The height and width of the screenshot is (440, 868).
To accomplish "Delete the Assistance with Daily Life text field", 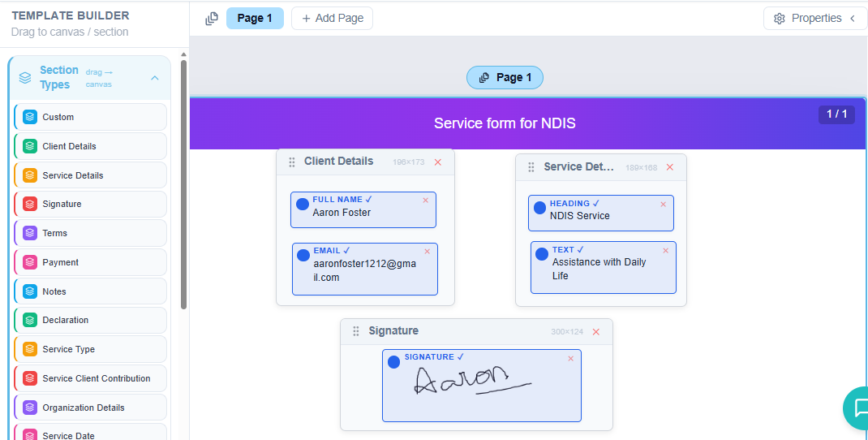I will [x=665, y=251].
